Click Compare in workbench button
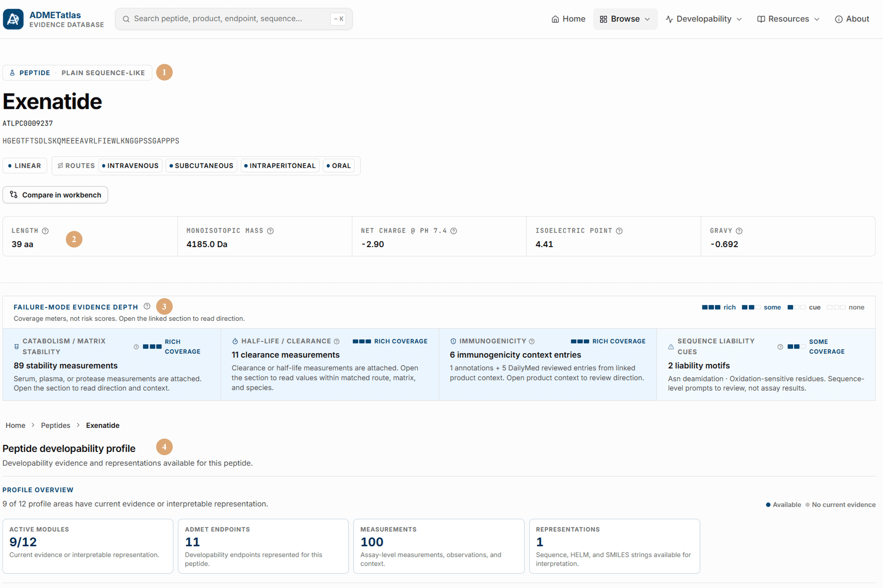This screenshot has width=883, height=588. coord(56,195)
